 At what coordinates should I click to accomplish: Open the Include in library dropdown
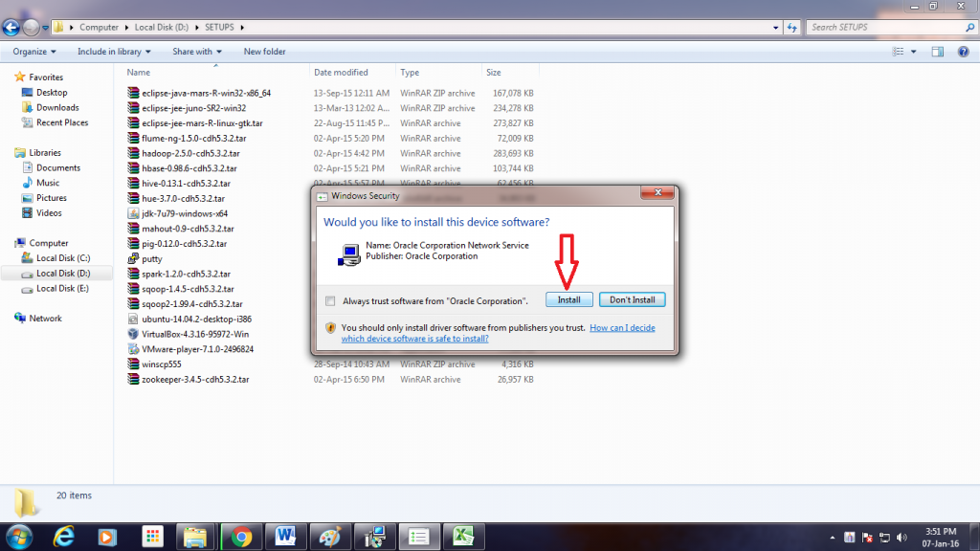click(x=114, y=52)
